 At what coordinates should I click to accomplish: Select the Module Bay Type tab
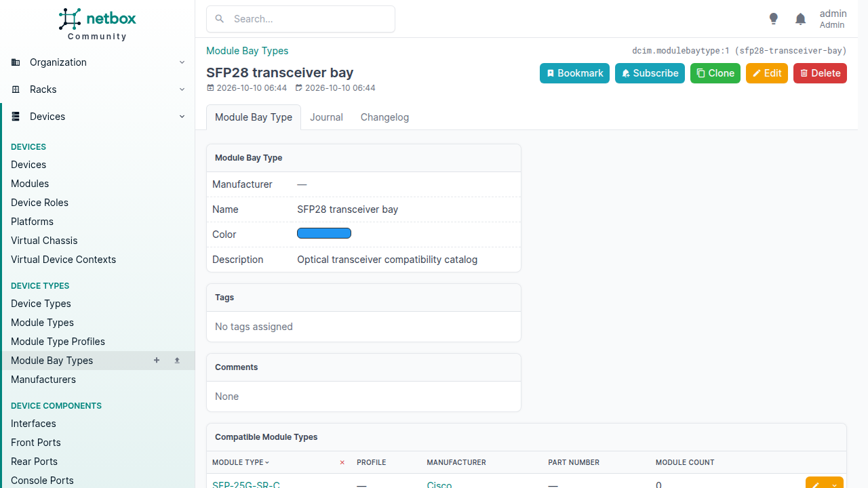pyautogui.click(x=254, y=117)
